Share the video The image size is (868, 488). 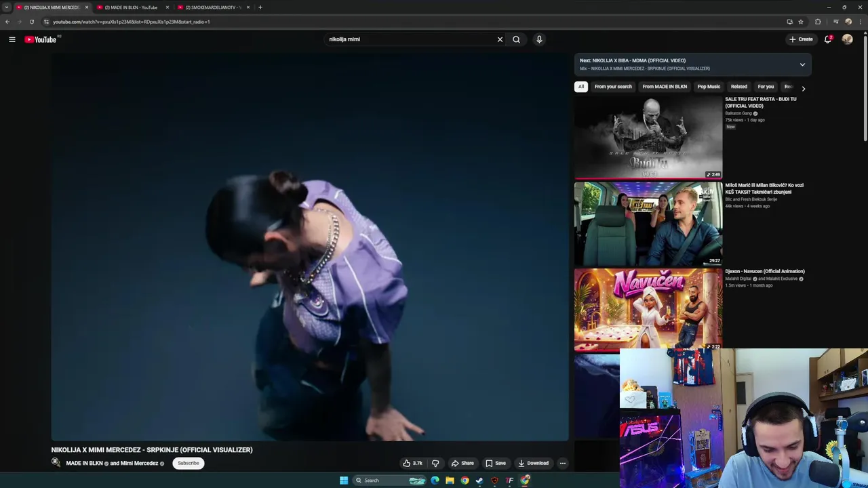click(462, 464)
